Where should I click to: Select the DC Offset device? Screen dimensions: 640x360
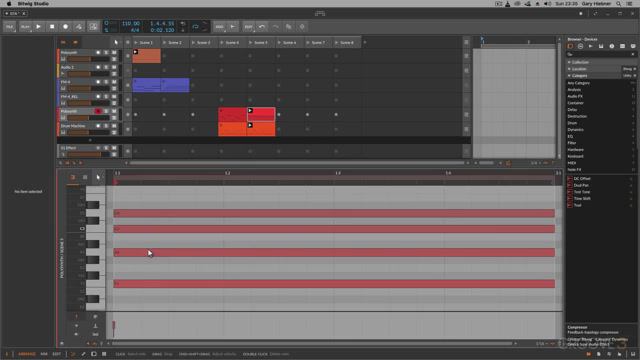[x=582, y=179]
